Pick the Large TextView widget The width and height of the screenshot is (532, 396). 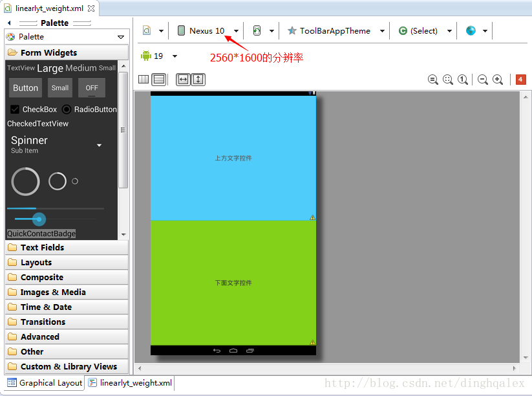50,68
